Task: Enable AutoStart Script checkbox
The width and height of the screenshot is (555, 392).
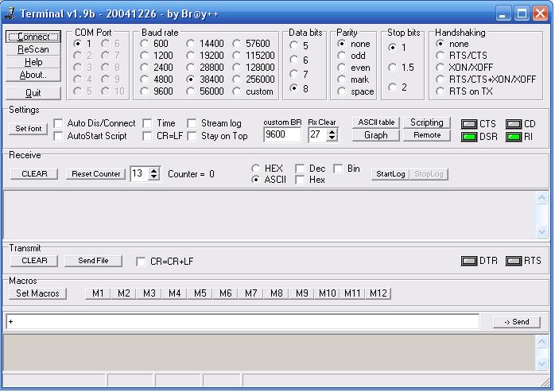Action: tap(58, 136)
